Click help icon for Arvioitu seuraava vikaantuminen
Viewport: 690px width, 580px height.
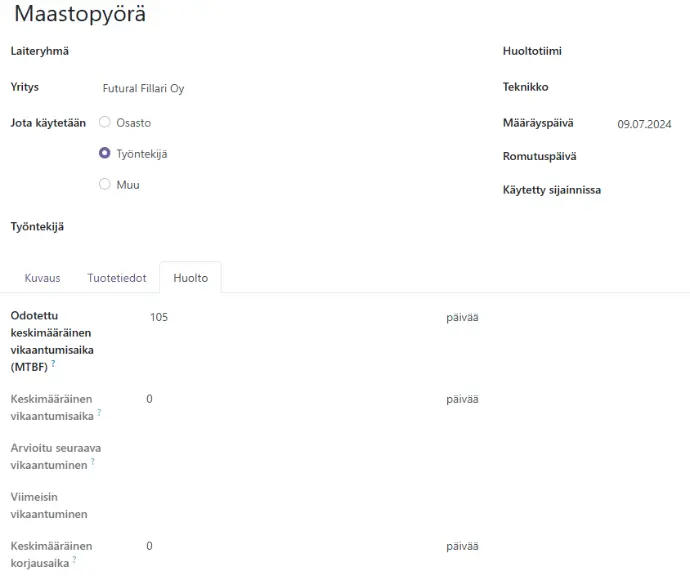tap(93, 461)
